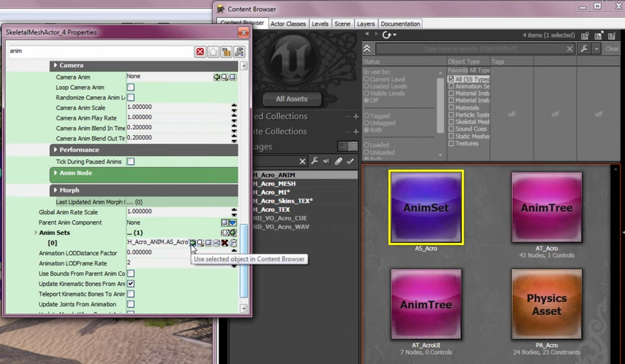Expand the Morph category
Image resolution: width=625 pixels, height=364 pixels.
tap(55, 190)
